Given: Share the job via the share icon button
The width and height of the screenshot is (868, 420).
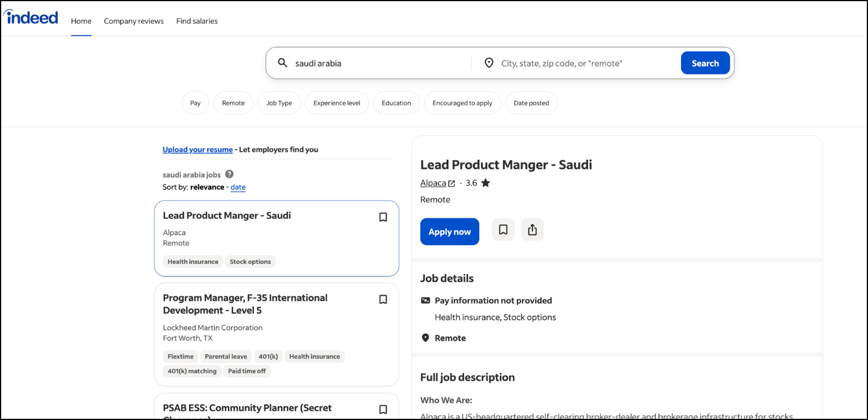Looking at the screenshot, I should [x=532, y=230].
